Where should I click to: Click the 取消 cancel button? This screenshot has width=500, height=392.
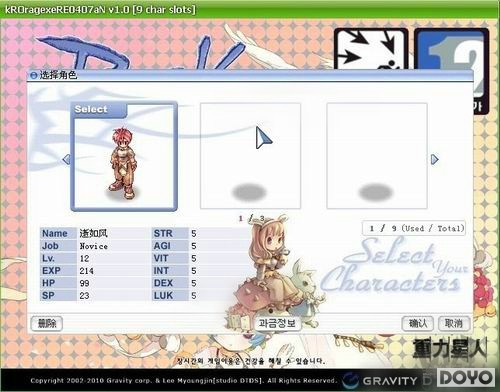454,323
